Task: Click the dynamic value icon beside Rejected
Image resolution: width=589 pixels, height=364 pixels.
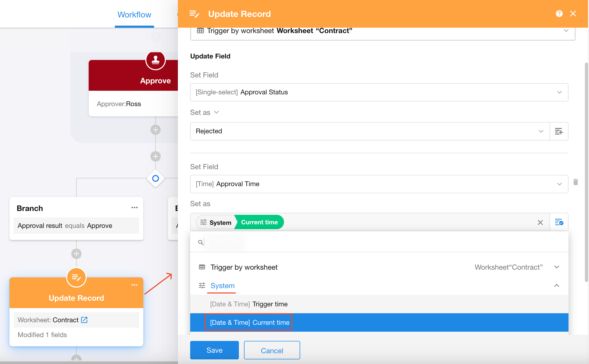Action: coord(559,131)
